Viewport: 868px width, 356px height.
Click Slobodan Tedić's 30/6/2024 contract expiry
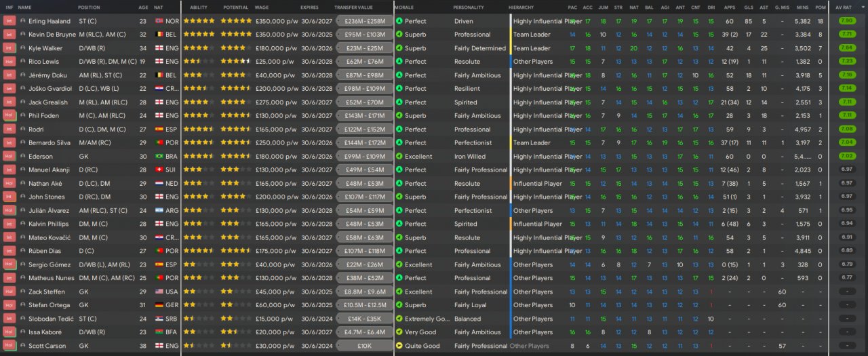coord(317,319)
